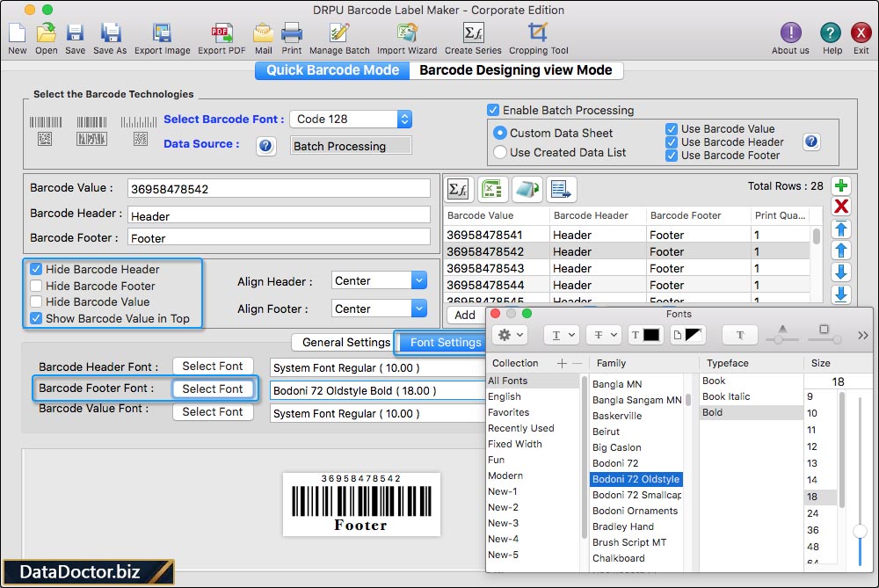879x588 pixels.
Task: Select the Fixed Width font collection
Action: coord(514,444)
